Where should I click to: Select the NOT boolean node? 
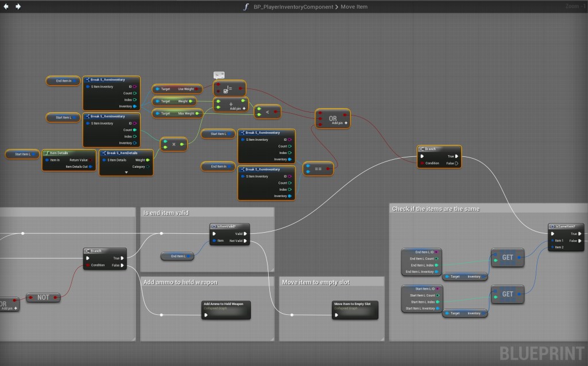click(43, 298)
